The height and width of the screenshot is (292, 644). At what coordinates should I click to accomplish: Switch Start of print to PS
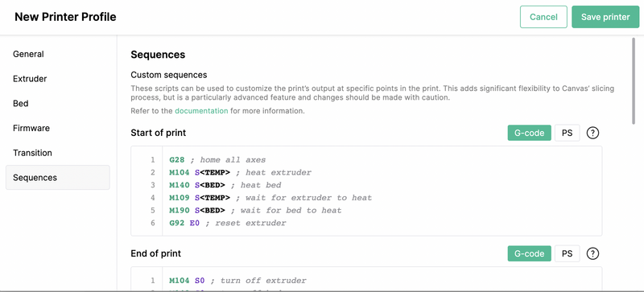pos(568,133)
